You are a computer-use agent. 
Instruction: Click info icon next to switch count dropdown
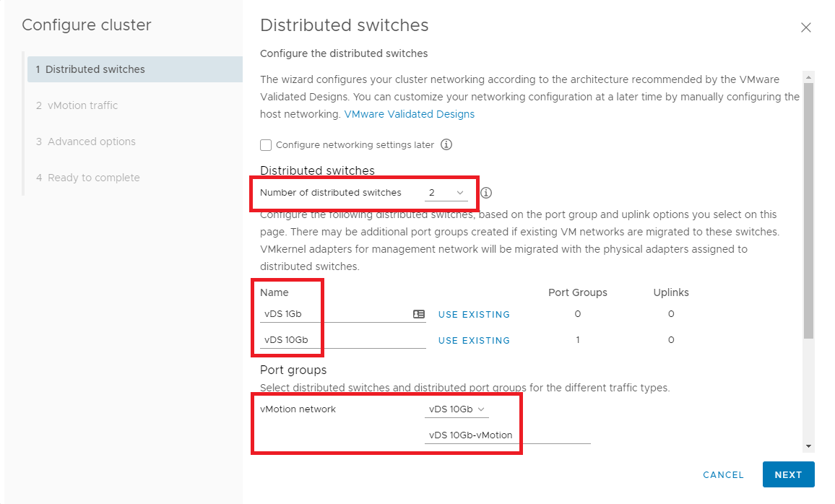point(486,193)
